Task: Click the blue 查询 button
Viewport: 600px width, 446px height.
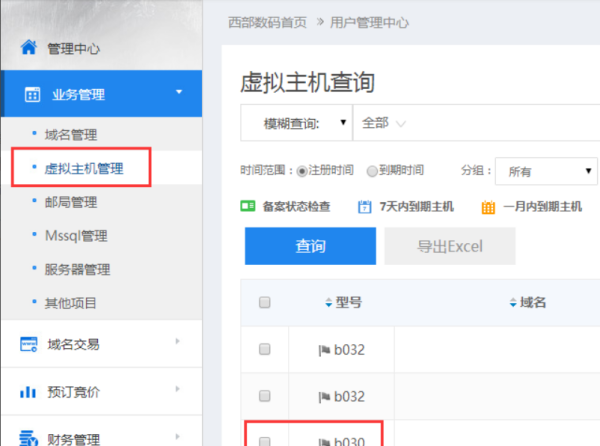Action: point(310,246)
